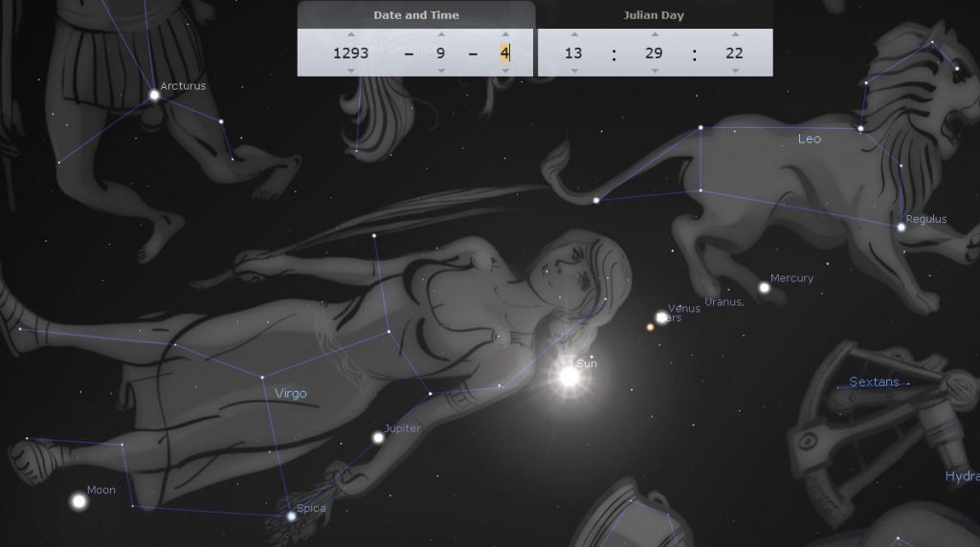Decrease the year with the down arrow below 1293

tap(350, 71)
